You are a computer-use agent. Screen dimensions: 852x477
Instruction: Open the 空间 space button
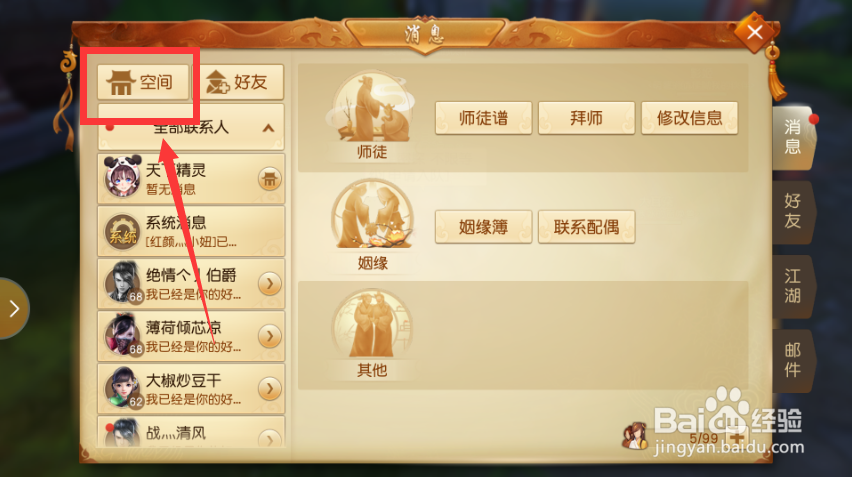tap(143, 83)
